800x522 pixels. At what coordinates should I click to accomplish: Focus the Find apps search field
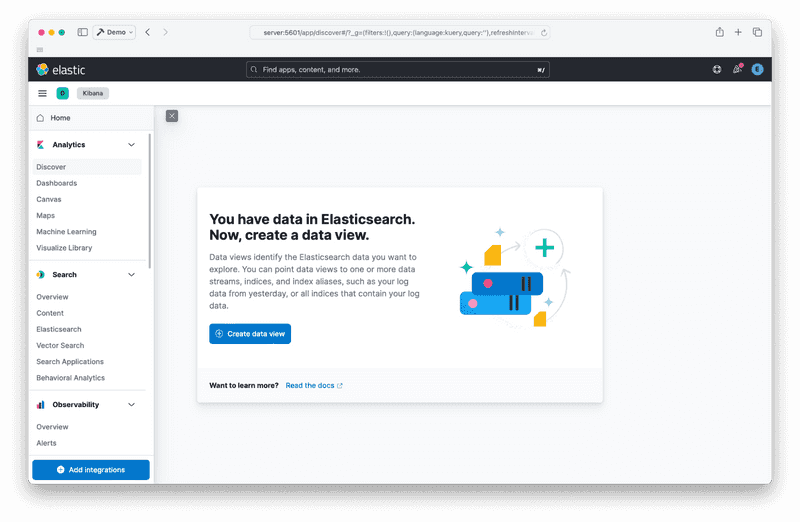point(398,70)
